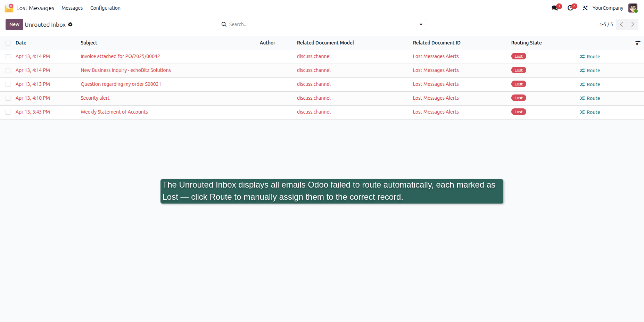Image resolution: width=644 pixels, height=322 pixels.
Task: Open 'New Business Inquiry - echoBitz Solutions'
Action: point(126,70)
